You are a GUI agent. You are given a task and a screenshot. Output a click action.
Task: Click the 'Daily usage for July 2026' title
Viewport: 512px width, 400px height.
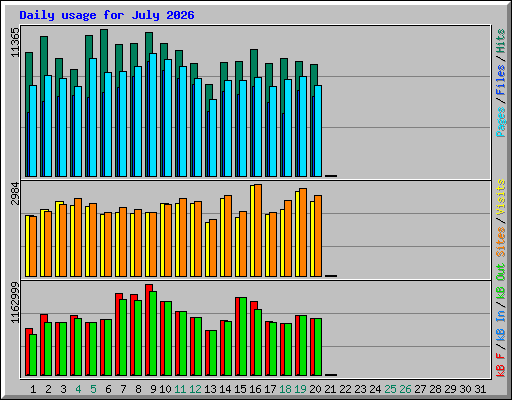(107, 15)
